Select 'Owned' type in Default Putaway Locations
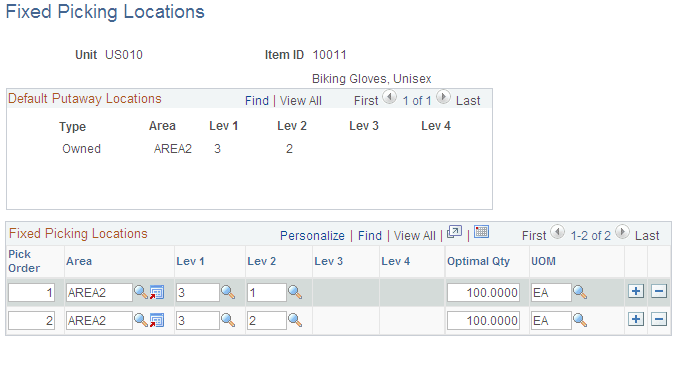This screenshot has height=367, width=694. click(x=81, y=149)
